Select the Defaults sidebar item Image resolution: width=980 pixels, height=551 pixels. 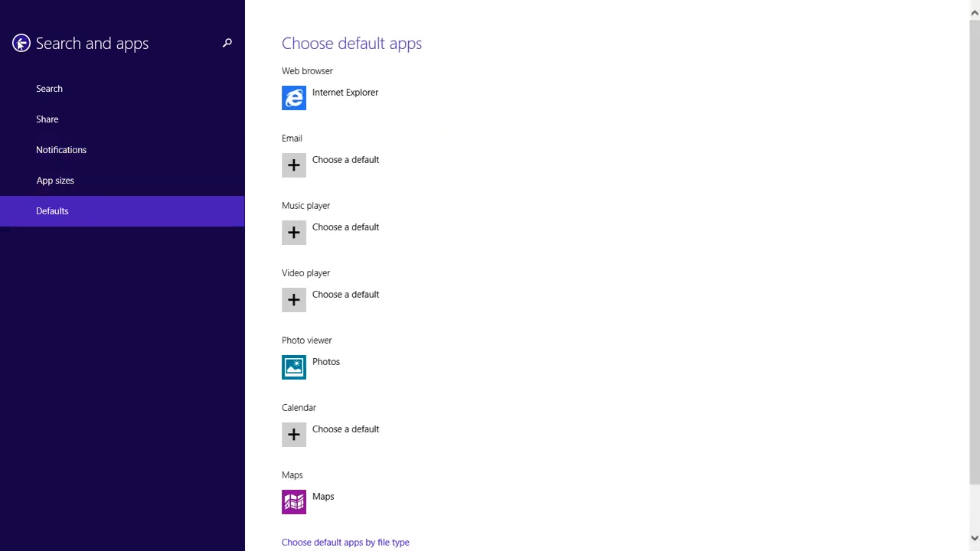pyautogui.click(x=52, y=211)
